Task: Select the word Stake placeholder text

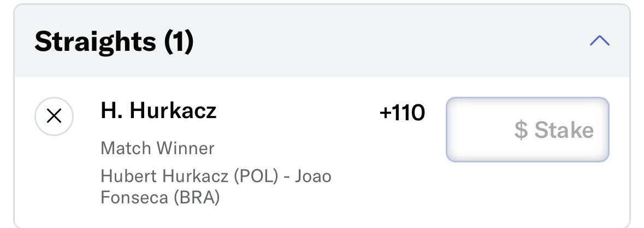Action: tap(564, 130)
